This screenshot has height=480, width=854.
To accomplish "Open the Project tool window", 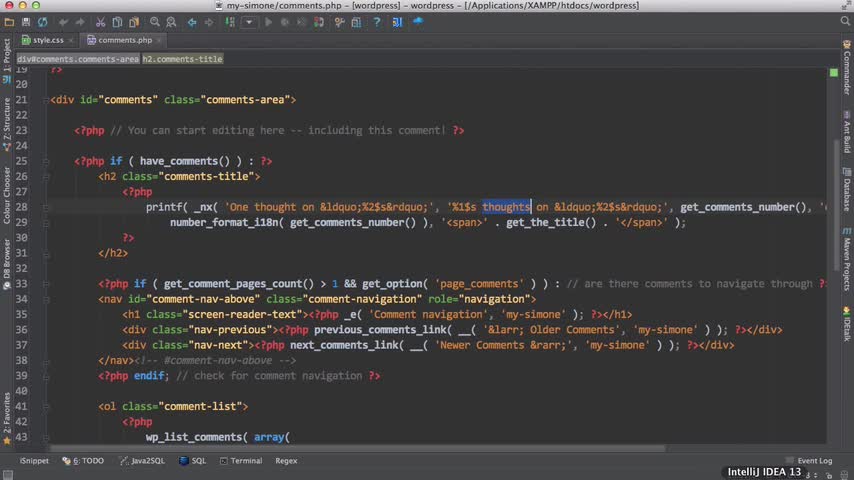I will (x=7, y=60).
